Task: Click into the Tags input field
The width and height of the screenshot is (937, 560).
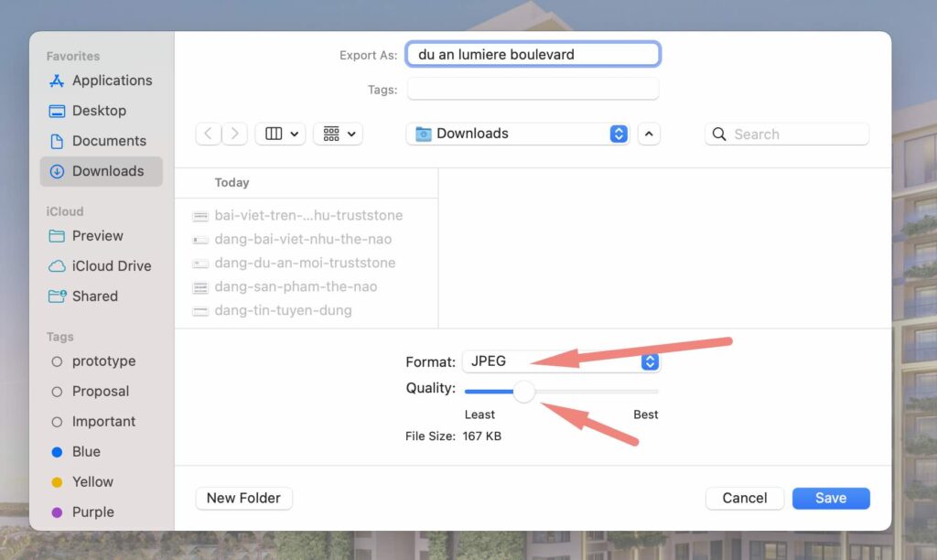Action: 533,90
